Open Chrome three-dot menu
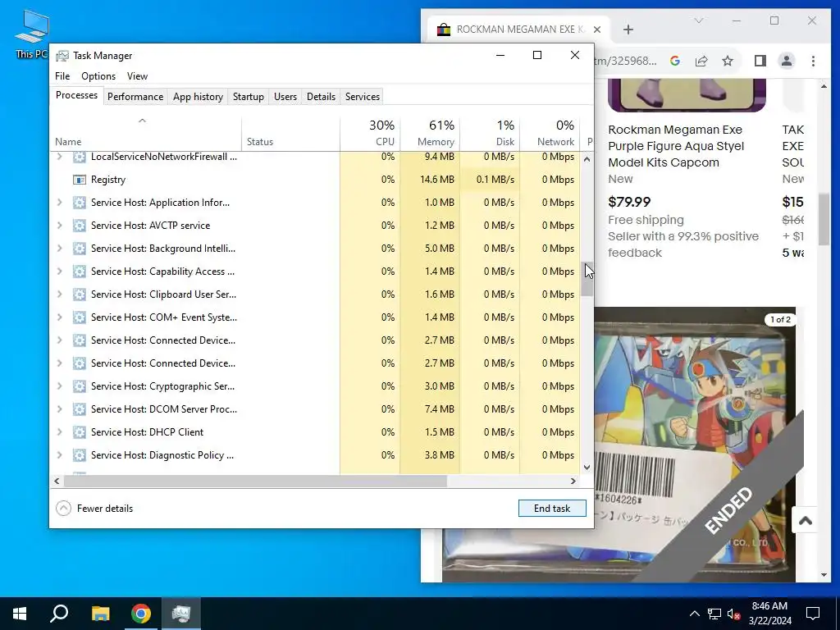Screen dimensions: 840x630 [813, 61]
